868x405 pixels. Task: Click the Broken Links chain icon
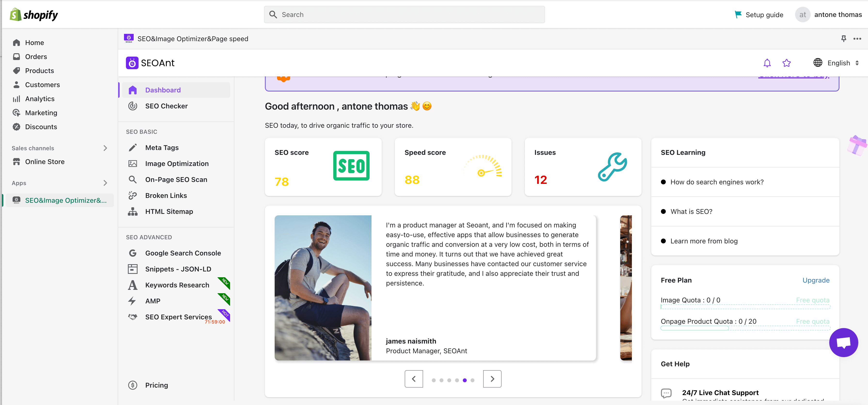(x=132, y=195)
